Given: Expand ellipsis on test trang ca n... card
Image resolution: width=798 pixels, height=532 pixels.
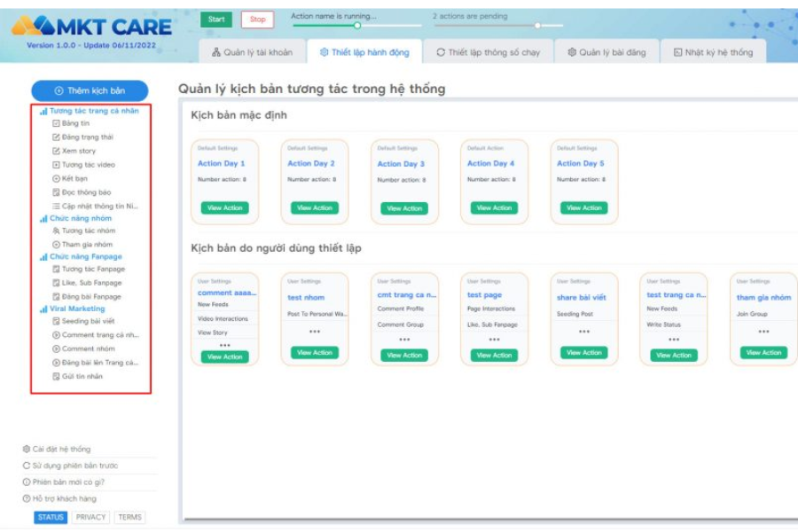Looking at the screenshot, I should pos(674,339).
